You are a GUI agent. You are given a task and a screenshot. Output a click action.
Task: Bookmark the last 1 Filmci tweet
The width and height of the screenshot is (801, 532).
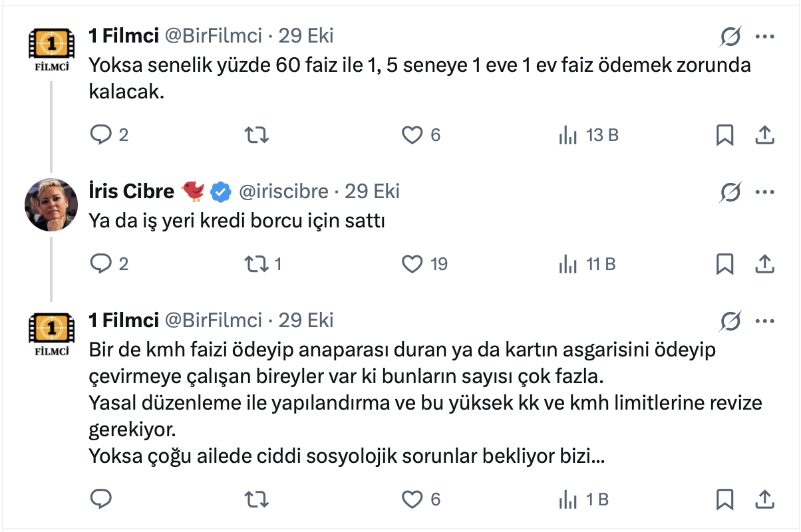(724, 499)
